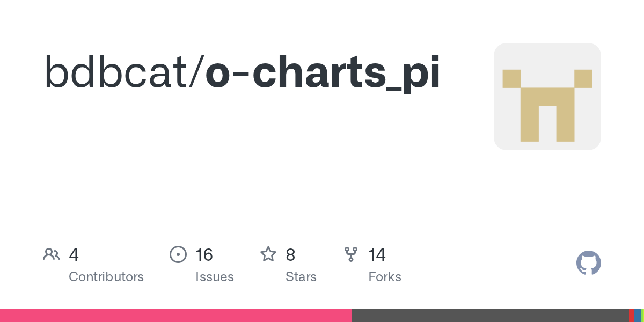The image size is (644, 322).
Task: Click the Forks branch icon
Action: coord(351,254)
